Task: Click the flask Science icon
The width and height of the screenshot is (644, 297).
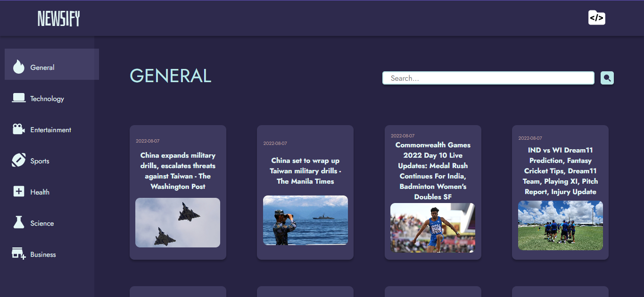Action: tap(19, 222)
